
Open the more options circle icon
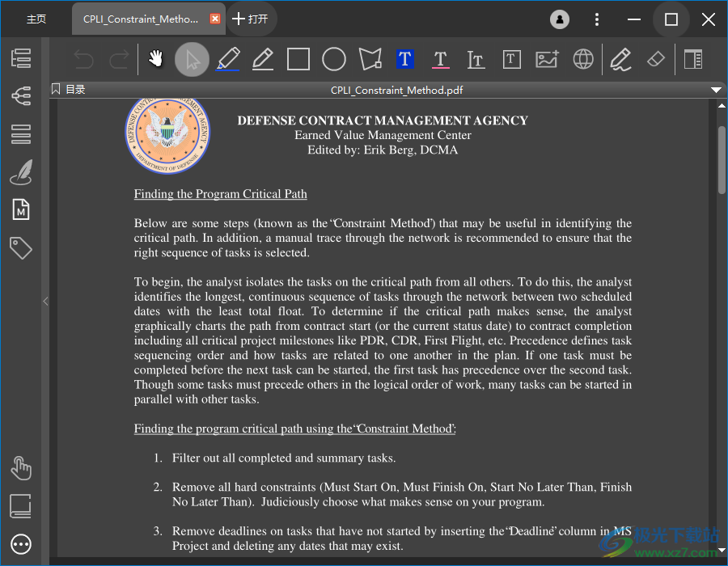tap(21, 544)
